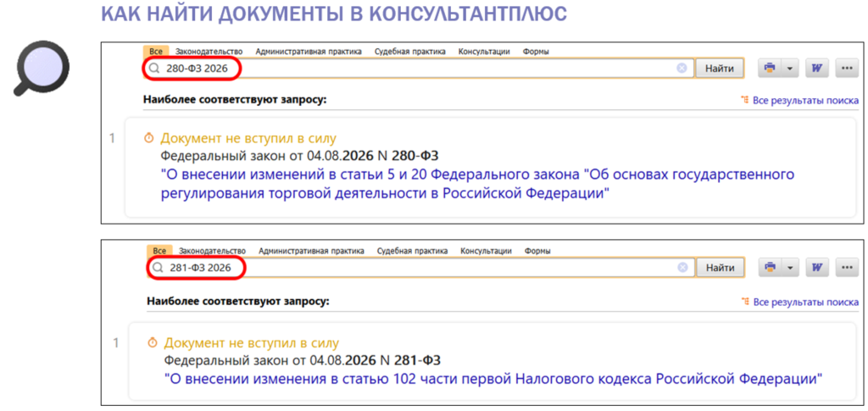Click the Наиболее соответствуют запросу heading in the 281-ФЗ panel
868x411 pixels.
238,302
